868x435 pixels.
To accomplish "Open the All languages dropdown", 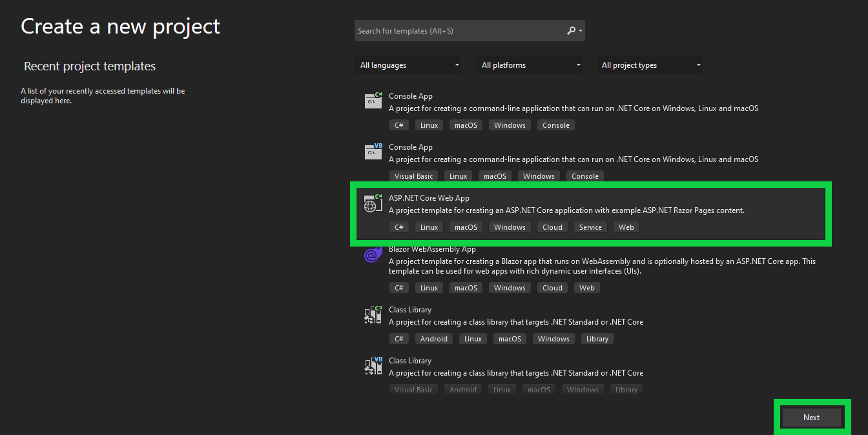I will (409, 65).
